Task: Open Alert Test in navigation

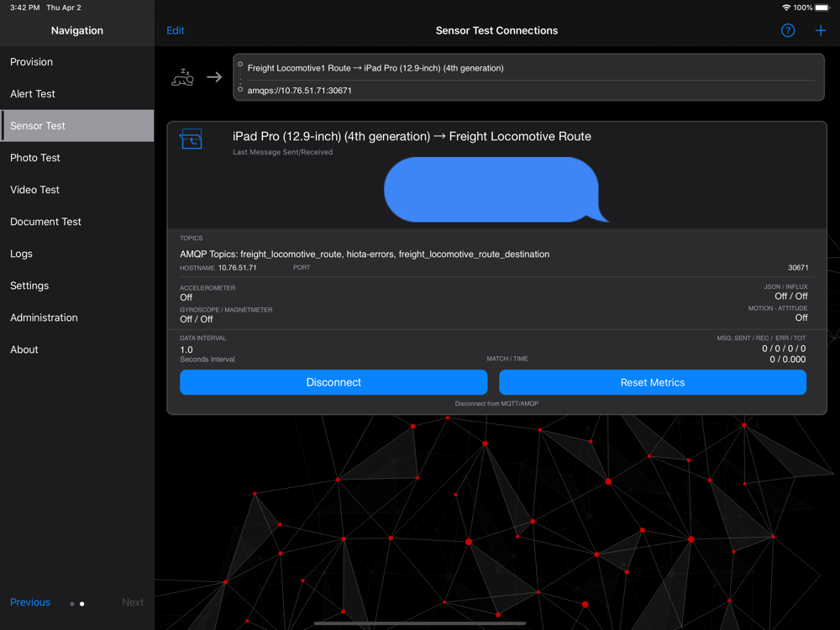Action: pyautogui.click(x=77, y=94)
